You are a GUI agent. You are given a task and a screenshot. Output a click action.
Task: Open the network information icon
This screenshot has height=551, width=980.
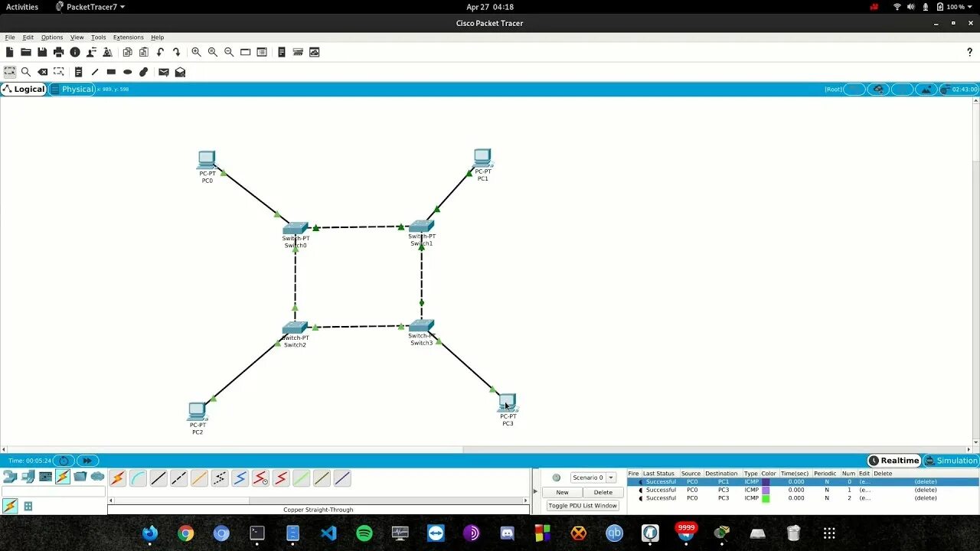75,52
